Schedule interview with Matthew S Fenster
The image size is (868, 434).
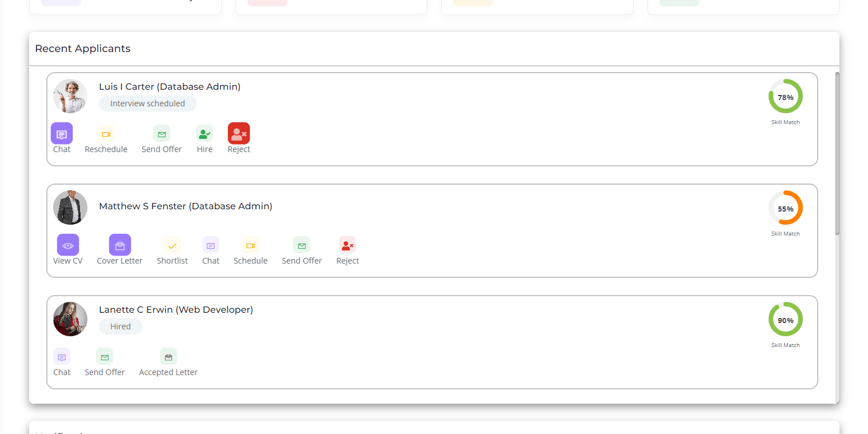click(x=250, y=245)
